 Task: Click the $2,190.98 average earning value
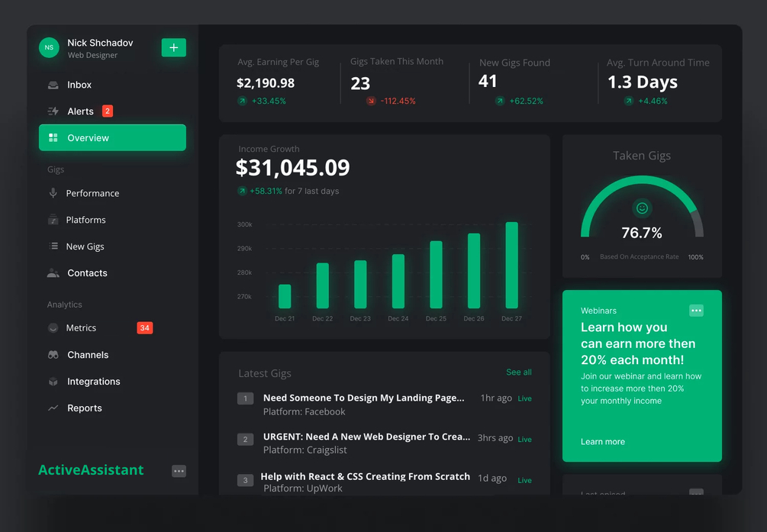point(266,82)
